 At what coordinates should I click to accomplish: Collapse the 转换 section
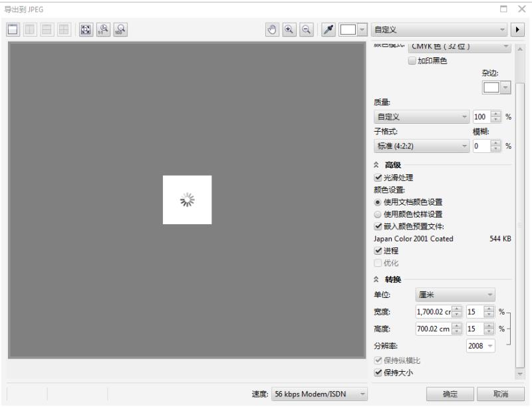point(376,279)
